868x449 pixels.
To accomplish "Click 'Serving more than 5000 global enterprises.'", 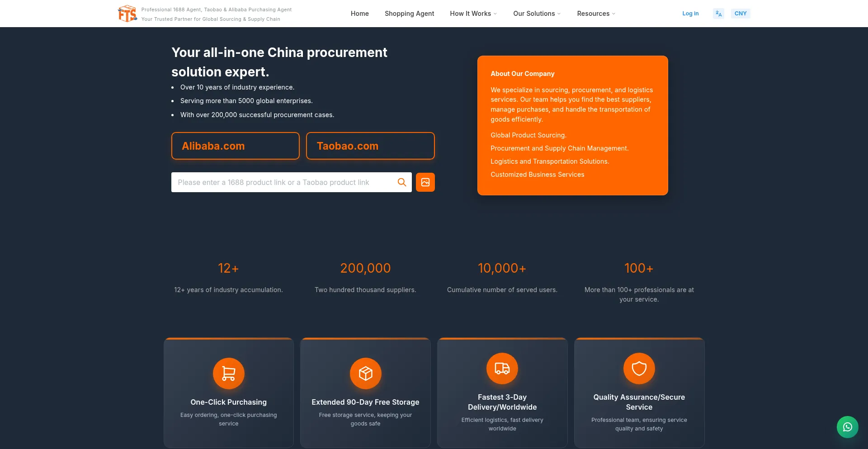I will pyautogui.click(x=246, y=101).
